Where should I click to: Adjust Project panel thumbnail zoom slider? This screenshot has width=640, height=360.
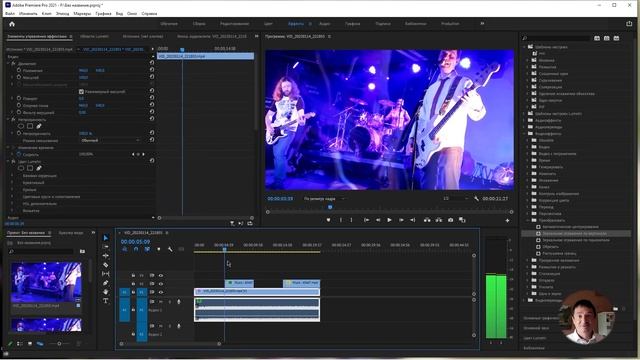coord(59,344)
